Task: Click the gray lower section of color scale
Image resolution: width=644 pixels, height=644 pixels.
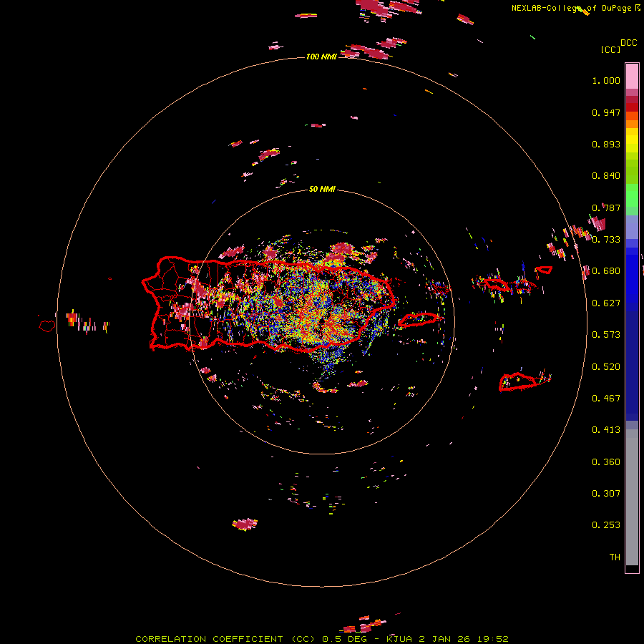Action: pyautogui.click(x=632, y=497)
